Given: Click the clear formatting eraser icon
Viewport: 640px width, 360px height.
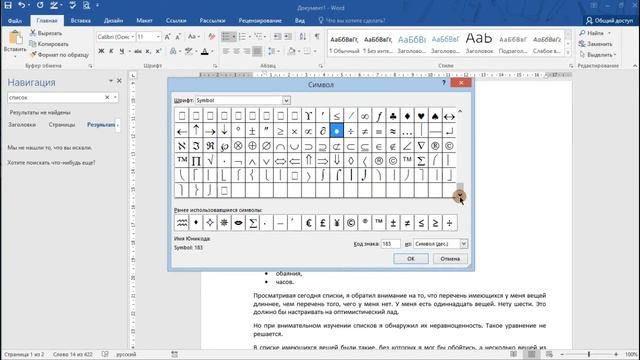Looking at the screenshot, I should 211,37.
